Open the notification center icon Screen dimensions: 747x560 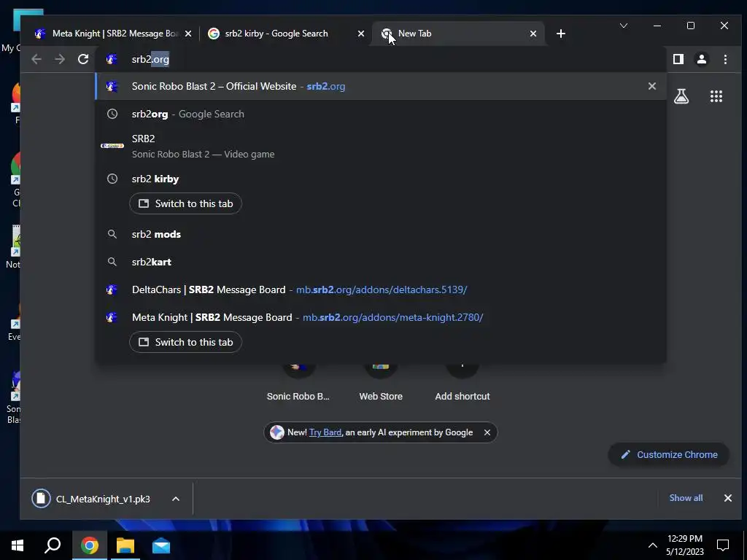pyautogui.click(x=723, y=545)
